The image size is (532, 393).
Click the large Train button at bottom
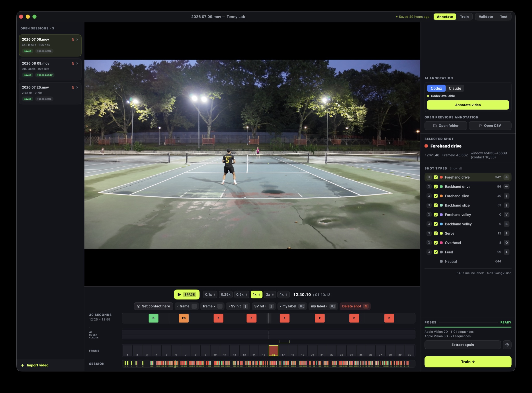[x=468, y=361]
